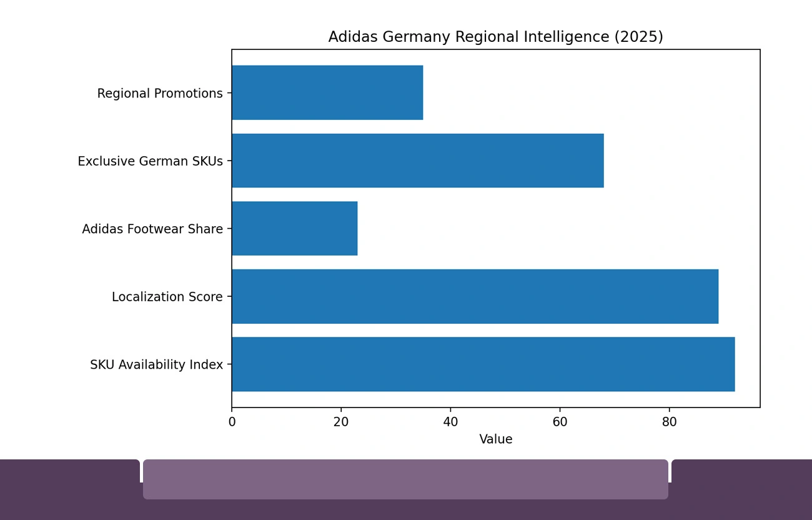812x520 pixels.
Task: Click the Exclusive German SKUs bar
Action: coord(418,161)
